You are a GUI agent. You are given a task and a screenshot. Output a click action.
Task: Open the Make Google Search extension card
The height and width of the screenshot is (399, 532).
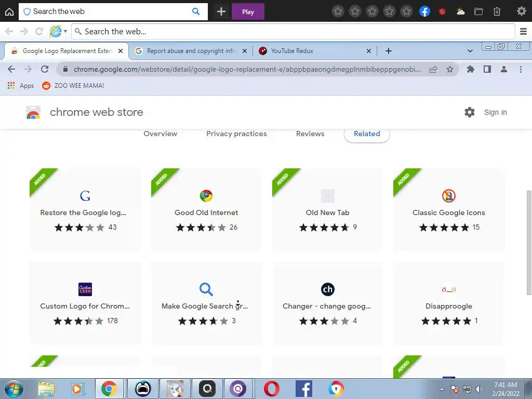point(206,303)
